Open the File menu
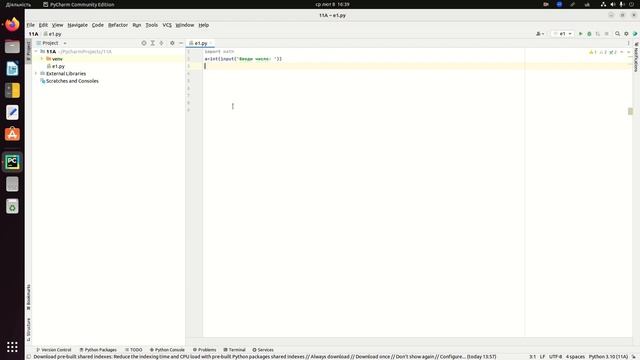This screenshot has height=360, width=640. tap(31, 25)
